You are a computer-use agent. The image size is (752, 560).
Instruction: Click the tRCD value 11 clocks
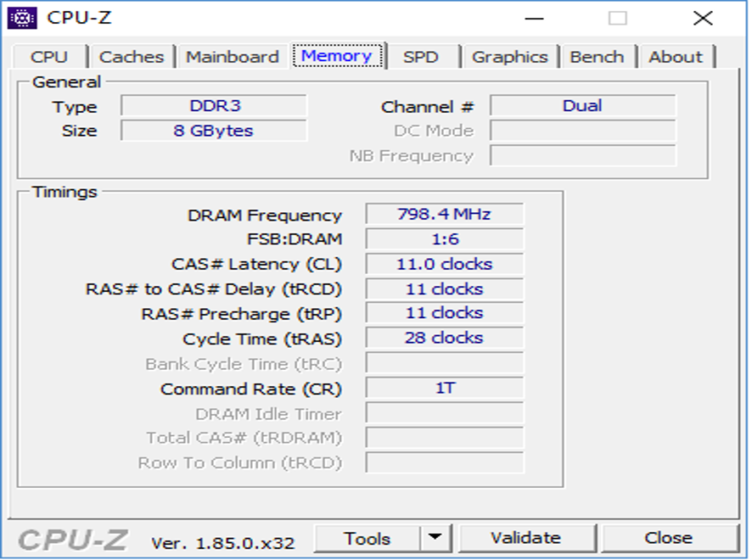tap(445, 289)
